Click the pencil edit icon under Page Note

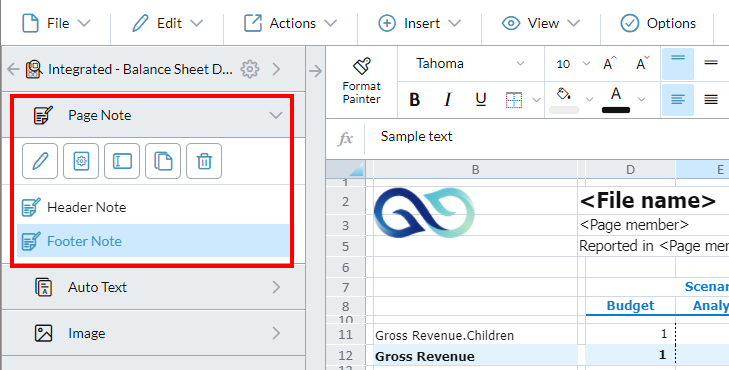tap(40, 161)
